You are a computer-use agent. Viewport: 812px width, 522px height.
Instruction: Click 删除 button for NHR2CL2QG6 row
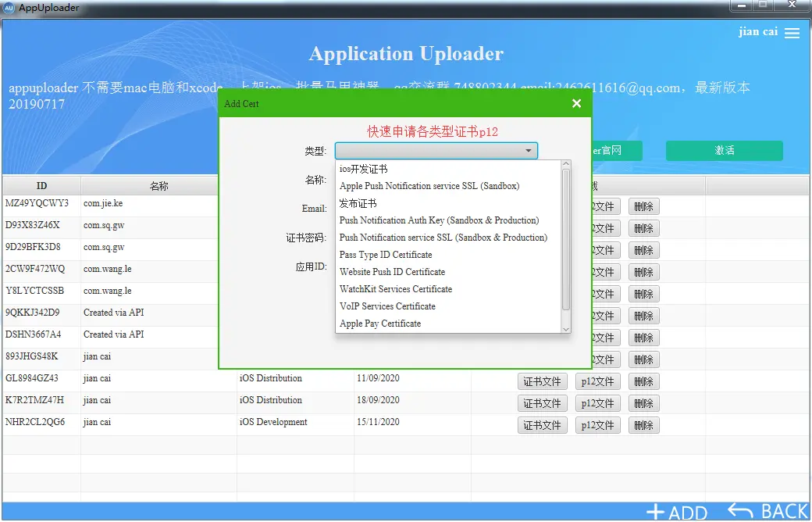[x=643, y=425]
